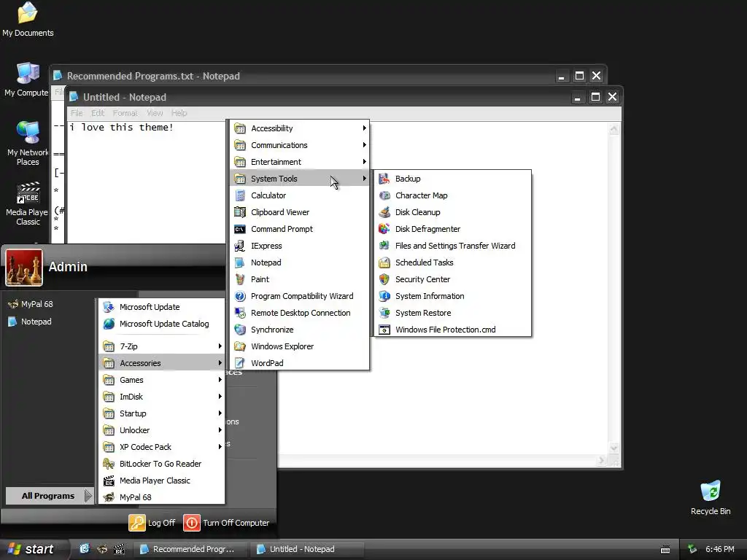Open Notepad in Accessories menu
747x560 pixels.
click(300, 262)
